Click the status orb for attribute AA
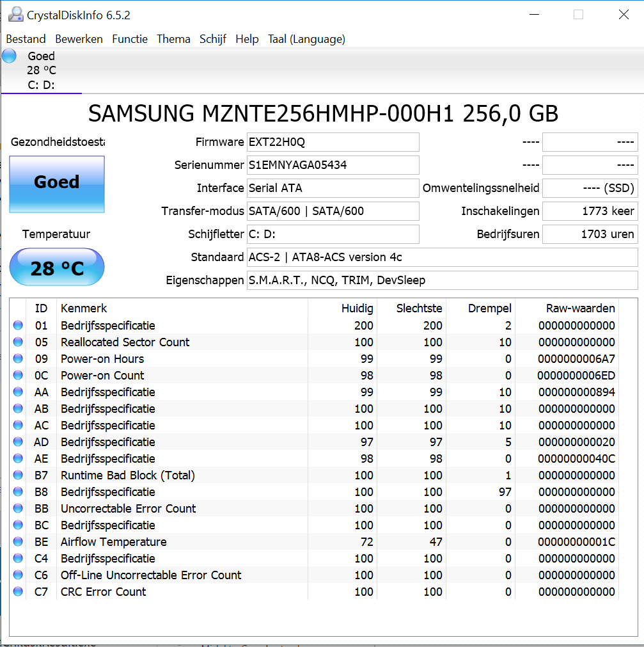The height and width of the screenshot is (647, 644). pos(18,392)
